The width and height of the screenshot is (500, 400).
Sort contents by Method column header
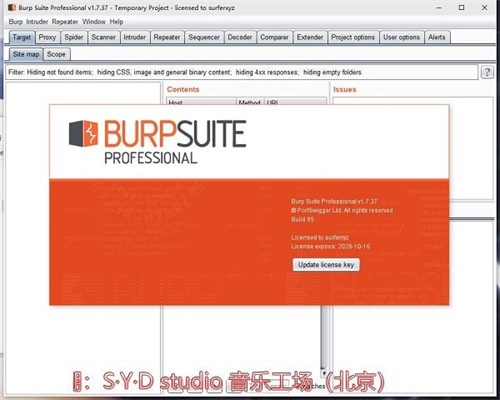coord(250,102)
